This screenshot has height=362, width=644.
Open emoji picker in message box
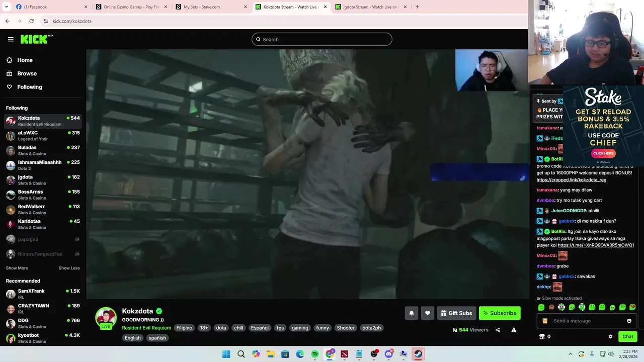pos(629,321)
